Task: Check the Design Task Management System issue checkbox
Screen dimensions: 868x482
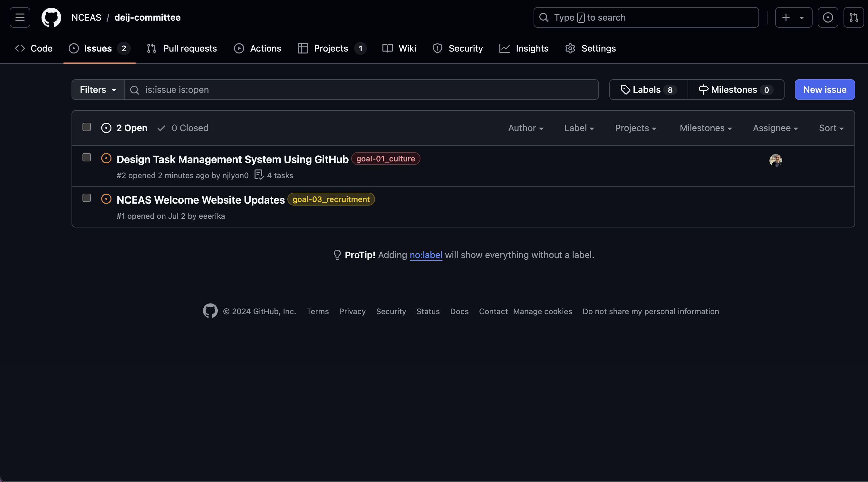Action: [87, 158]
